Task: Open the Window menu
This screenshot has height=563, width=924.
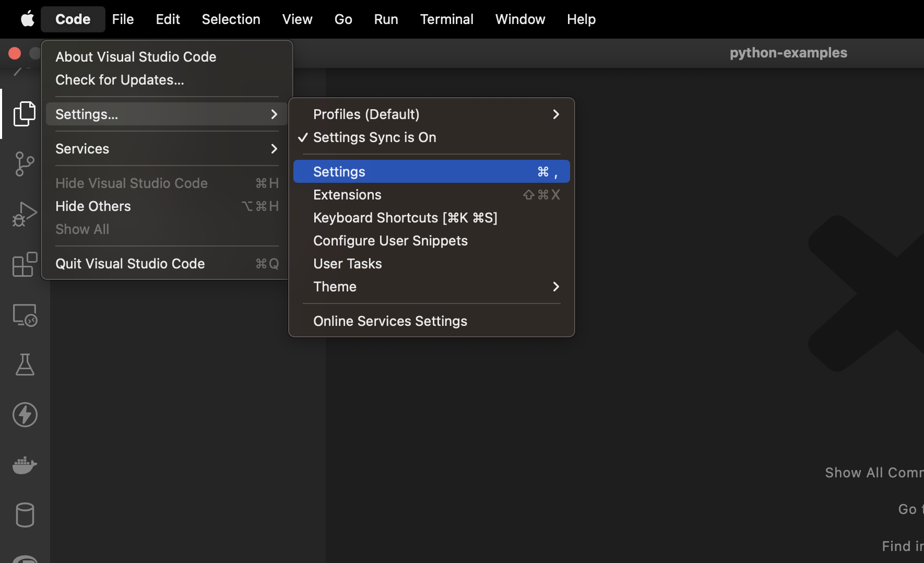Action: coord(520,19)
